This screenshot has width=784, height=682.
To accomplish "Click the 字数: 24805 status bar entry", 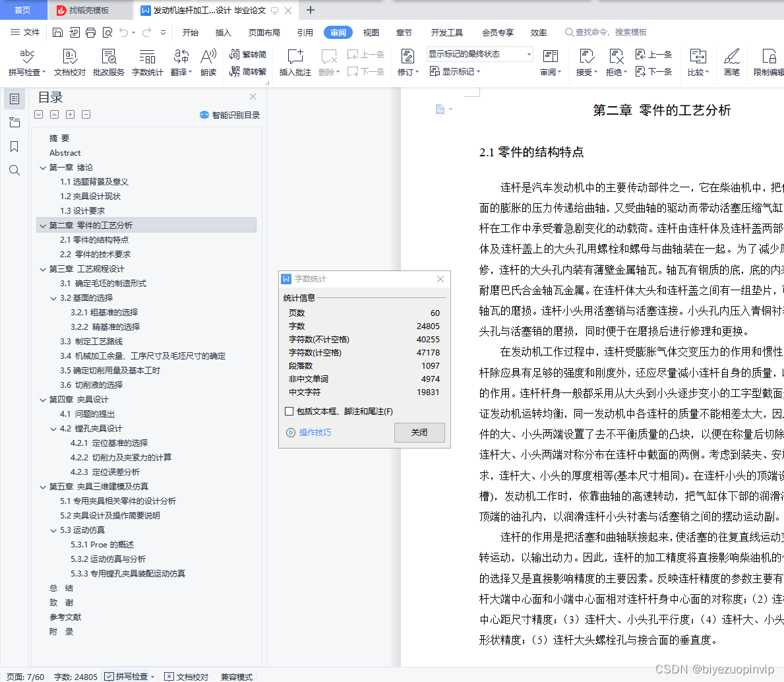I will click(x=76, y=677).
